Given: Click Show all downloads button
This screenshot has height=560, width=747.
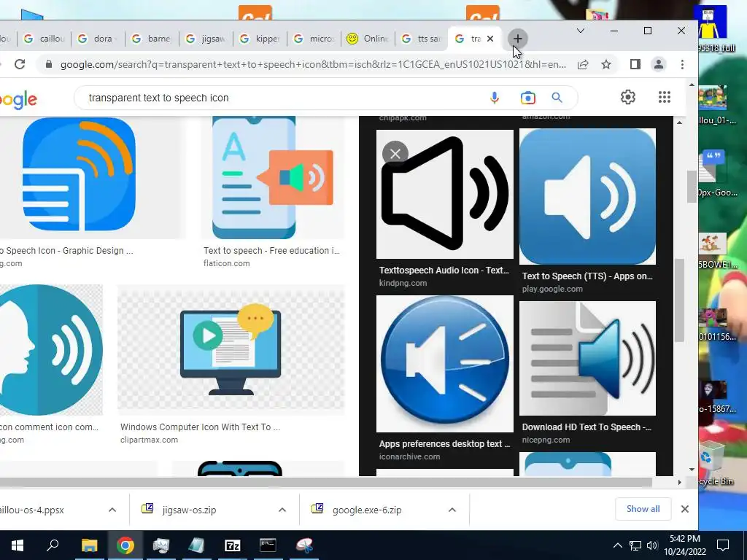Looking at the screenshot, I should 643,509.
